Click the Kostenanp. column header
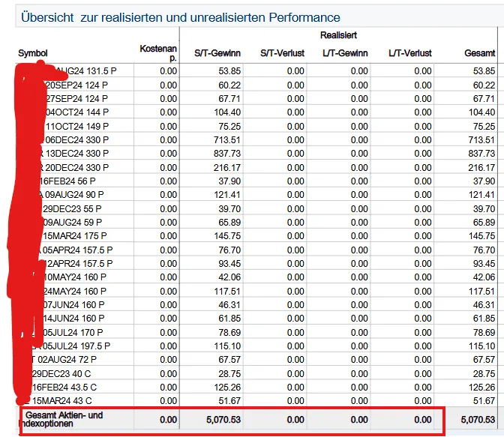Image resolution: width=504 pixels, height=437 pixels. tap(158, 53)
